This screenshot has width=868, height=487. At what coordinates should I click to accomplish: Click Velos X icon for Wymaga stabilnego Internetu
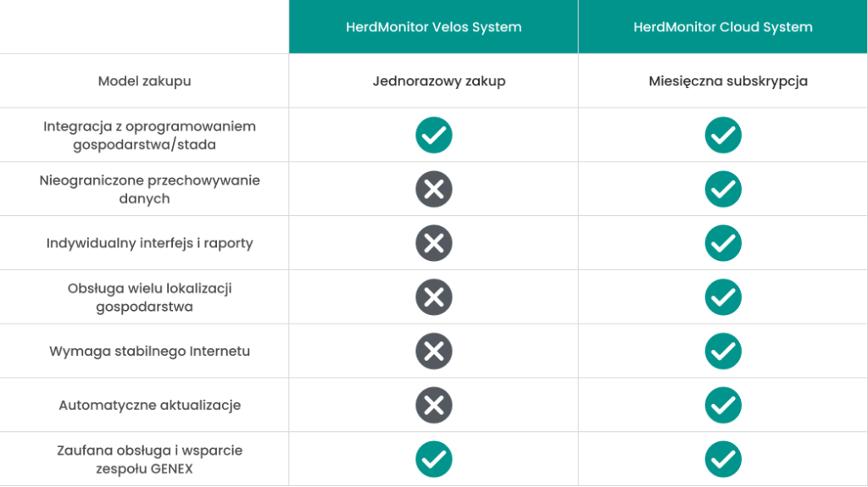[433, 351]
